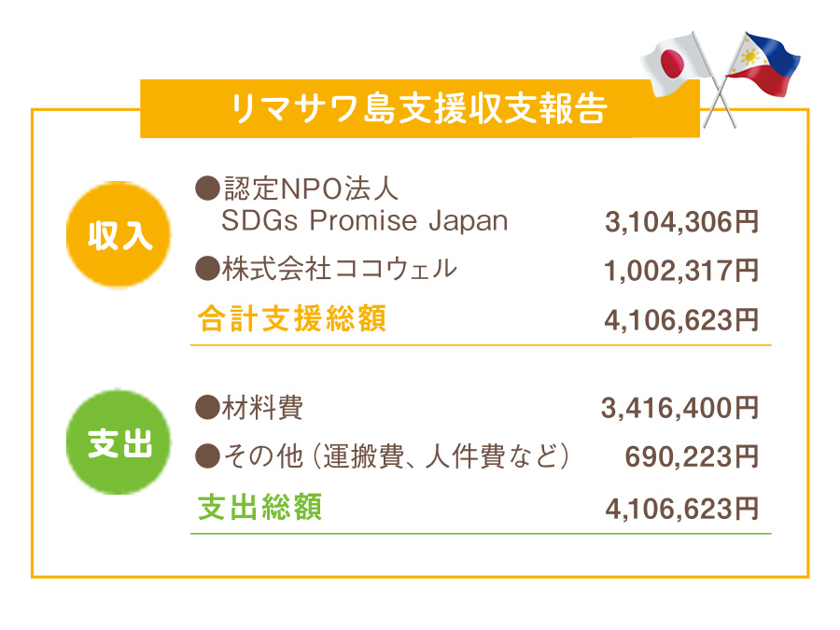Click the green 支出 circle badge
840x630 pixels.
coord(119,442)
